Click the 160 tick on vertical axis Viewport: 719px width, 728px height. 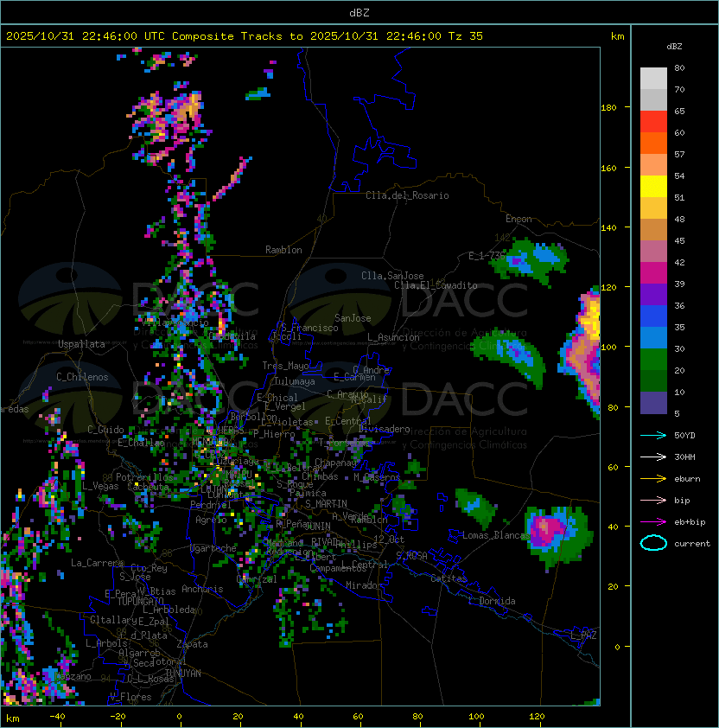pos(608,168)
